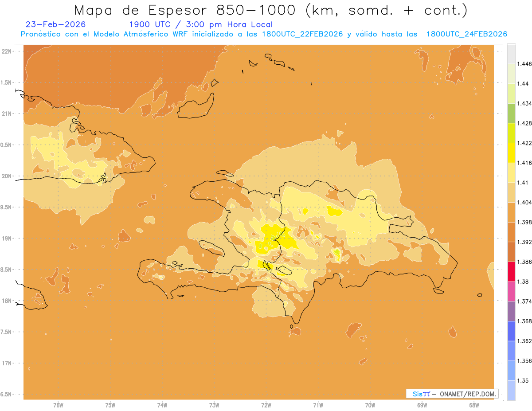532x411 pixels.
Task: Select the legend swatch between 1.386 and 1.392
Action: tap(511, 252)
